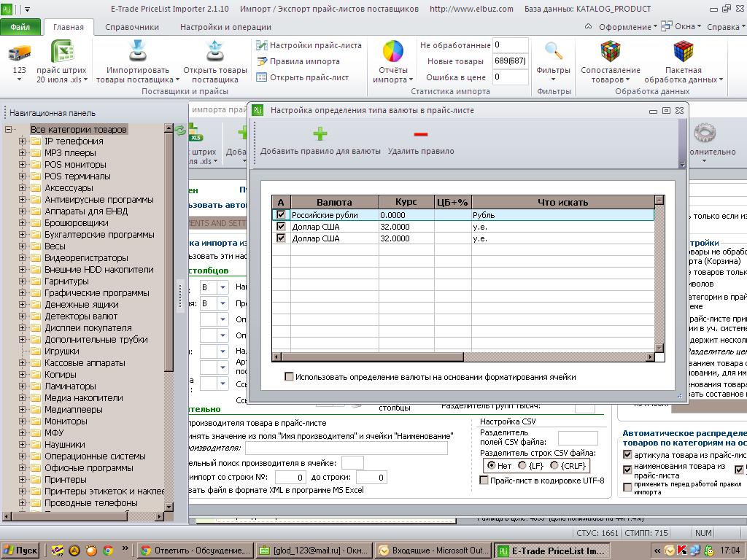Click Сопоставление товаров cube icon
This screenshot has height=560, width=747.
coord(611,51)
